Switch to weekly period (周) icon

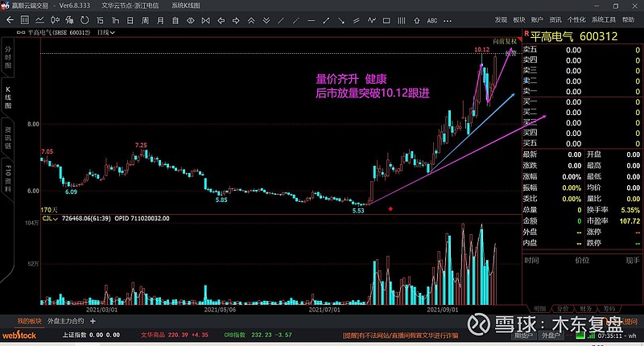coord(145,20)
